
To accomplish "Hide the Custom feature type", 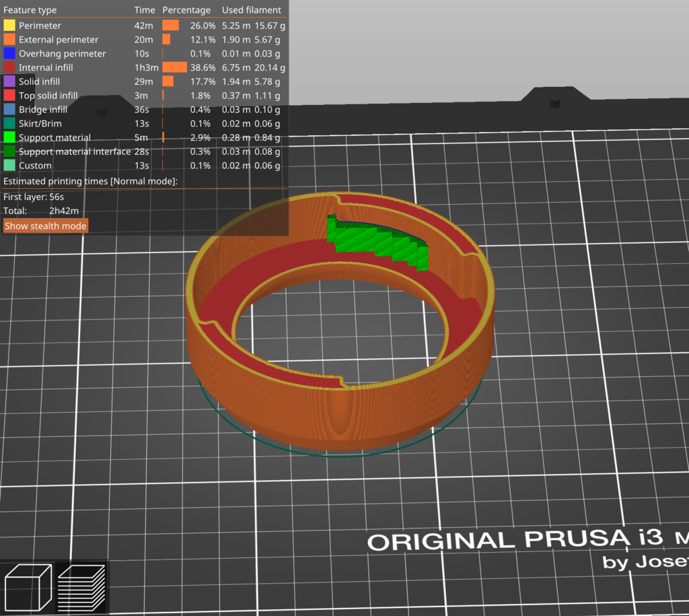I will click(35, 166).
